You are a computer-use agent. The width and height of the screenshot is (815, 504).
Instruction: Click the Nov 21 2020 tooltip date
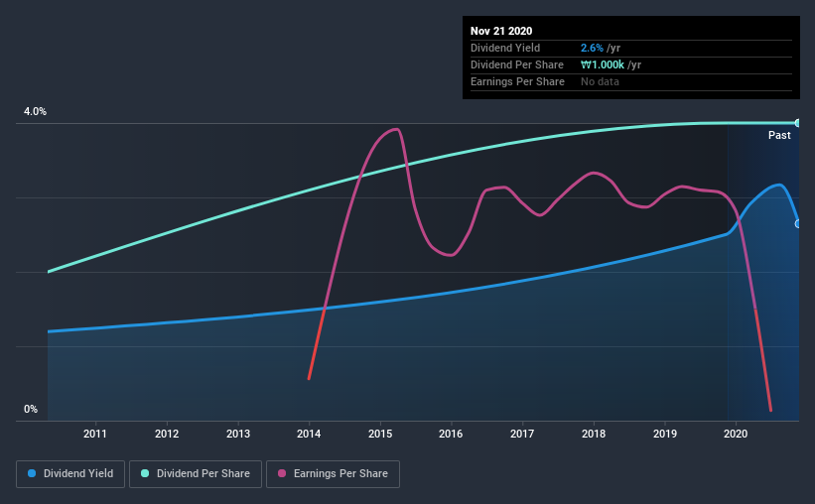[x=501, y=31]
